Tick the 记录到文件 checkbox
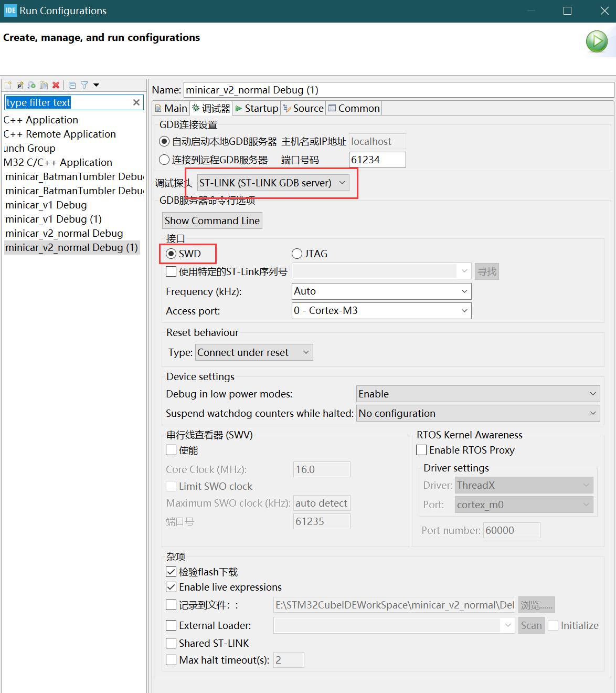The width and height of the screenshot is (616, 693). click(x=171, y=605)
